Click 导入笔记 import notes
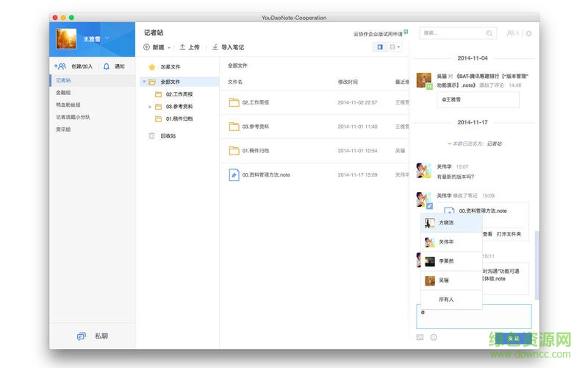Viewport: 588px width, 368px height. tap(228, 47)
